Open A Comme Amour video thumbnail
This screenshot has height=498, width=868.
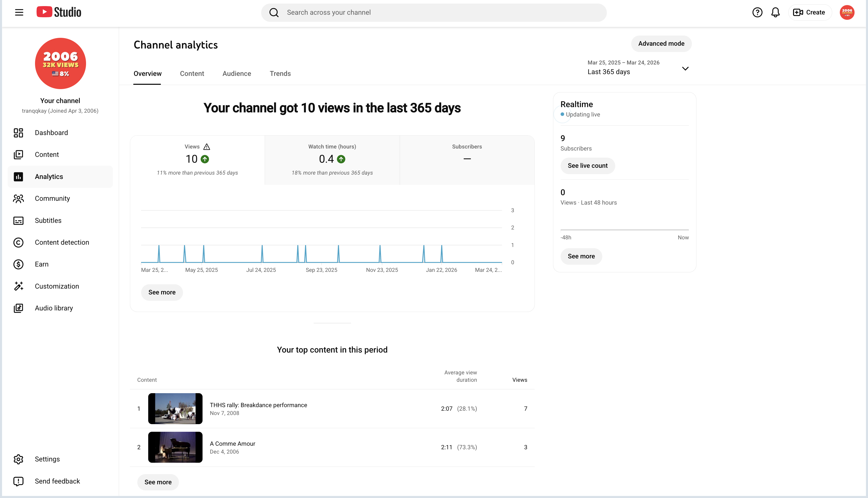tap(175, 447)
